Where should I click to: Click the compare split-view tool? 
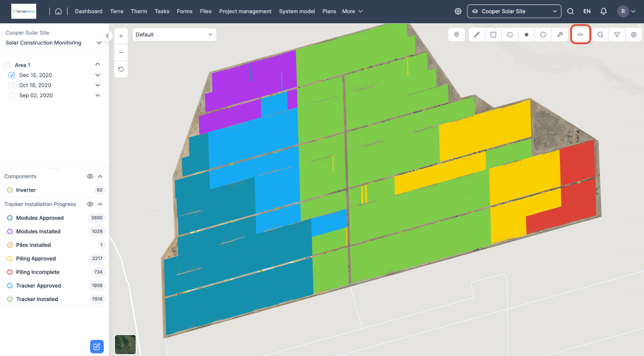580,34
